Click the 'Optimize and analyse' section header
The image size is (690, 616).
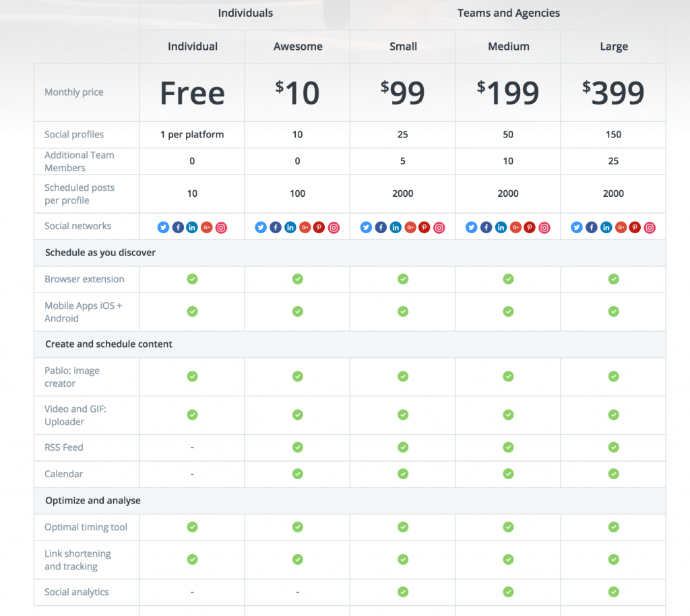[x=93, y=501]
